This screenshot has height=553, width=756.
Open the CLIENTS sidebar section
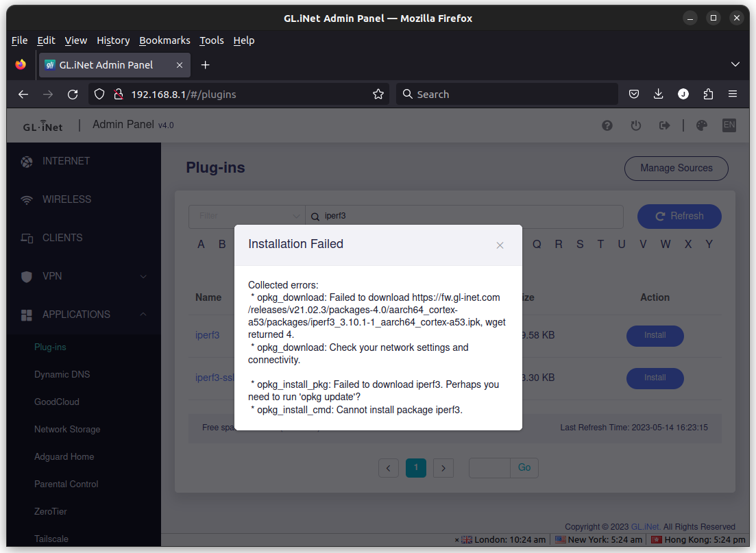point(84,238)
